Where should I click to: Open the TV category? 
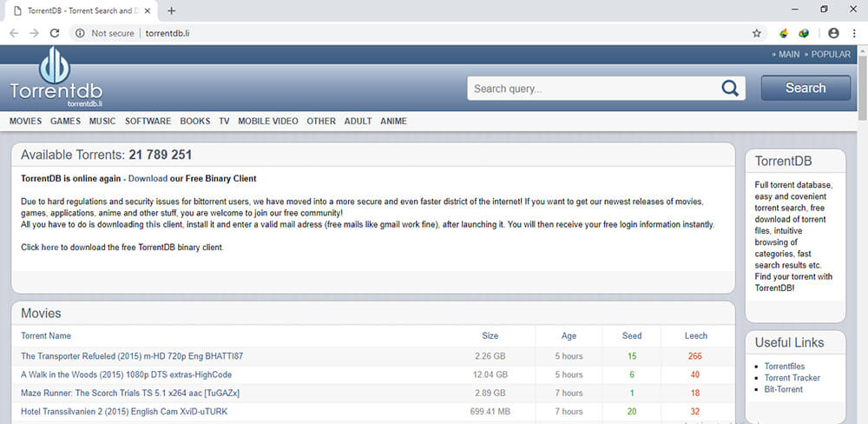pyautogui.click(x=224, y=121)
